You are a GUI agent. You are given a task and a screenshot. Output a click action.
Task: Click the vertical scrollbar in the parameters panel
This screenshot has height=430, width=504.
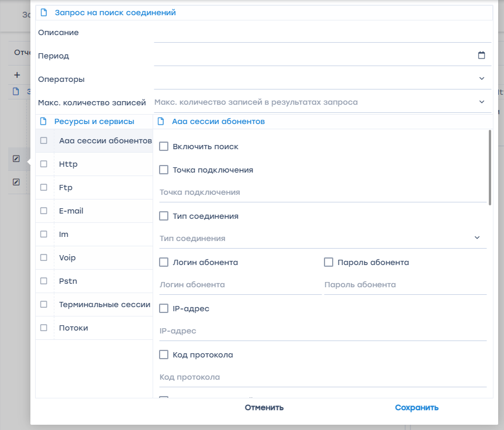coord(489,167)
